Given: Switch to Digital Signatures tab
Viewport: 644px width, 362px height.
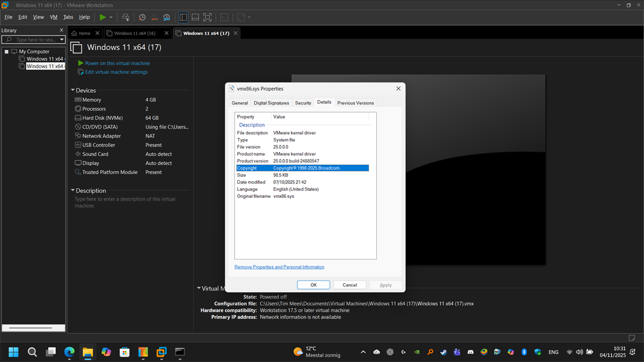Looking at the screenshot, I should point(272,103).
